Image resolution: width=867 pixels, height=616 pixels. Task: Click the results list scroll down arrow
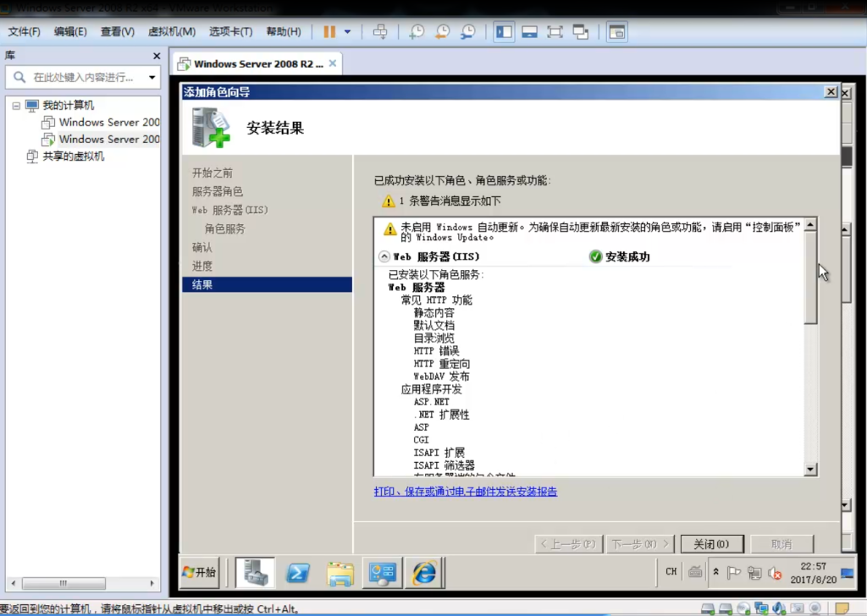pos(810,470)
